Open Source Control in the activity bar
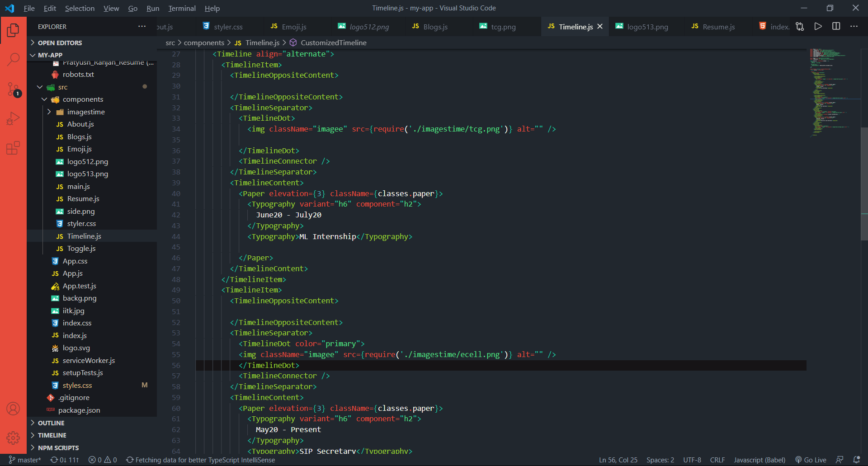Image resolution: width=868 pixels, height=466 pixels. 13,89
